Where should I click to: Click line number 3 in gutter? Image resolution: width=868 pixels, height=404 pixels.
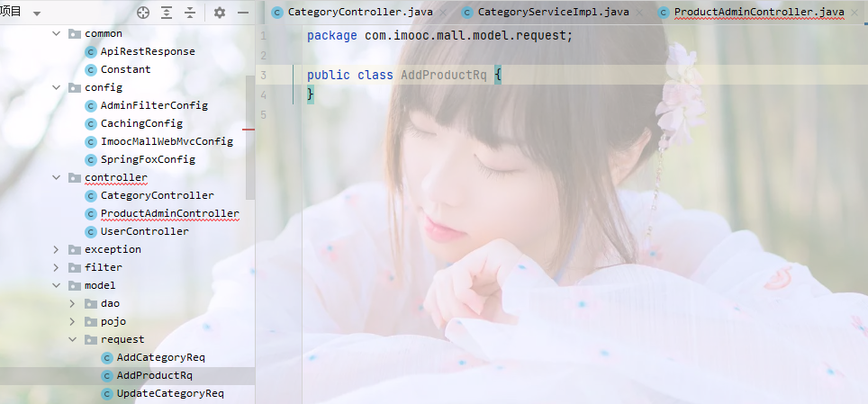click(264, 76)
